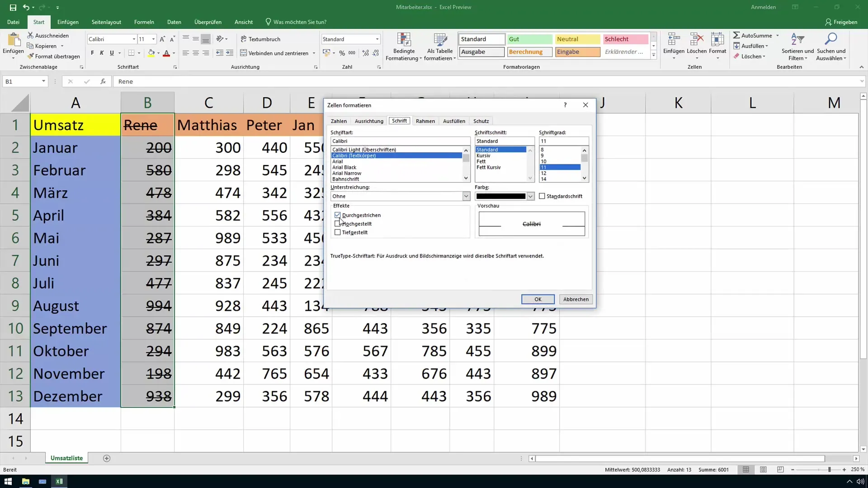The image size is (868, 488).
Task: Add new sheet with plus icon
Action: click(x=107, y=458)
